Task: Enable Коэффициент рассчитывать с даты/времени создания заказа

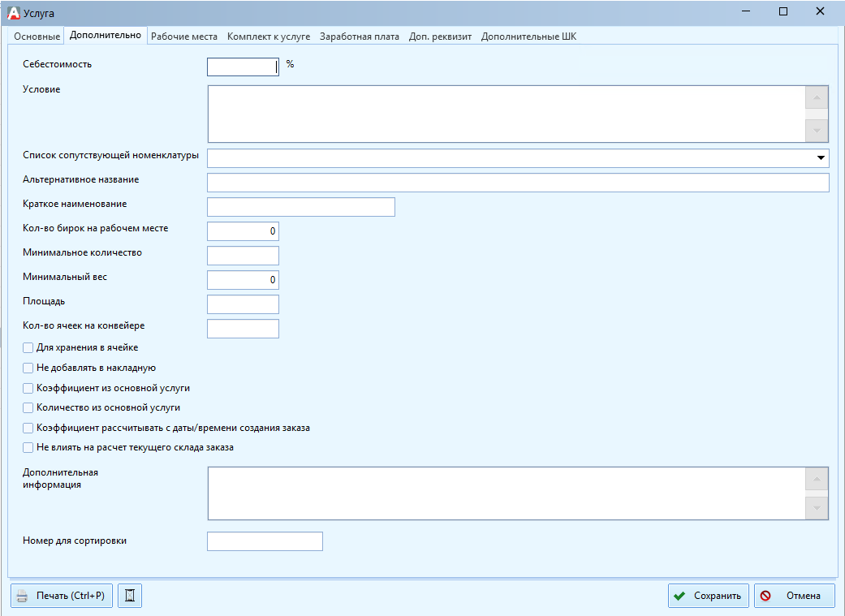Action: (28, 428)
